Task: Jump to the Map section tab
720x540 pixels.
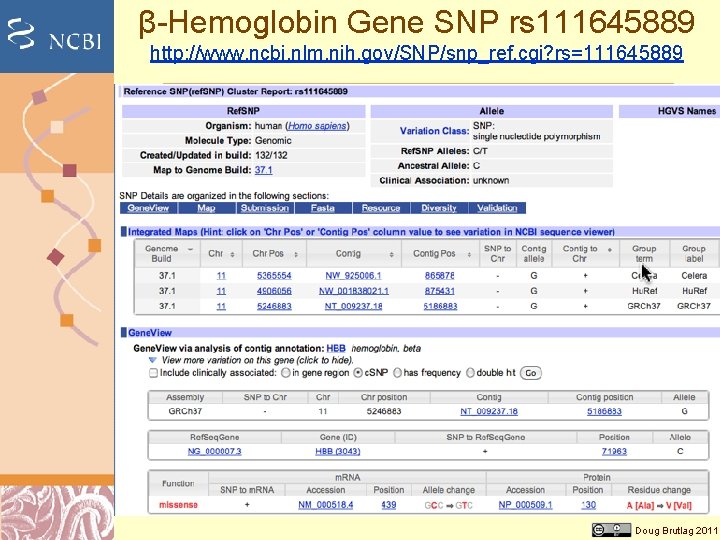Action: pos(206,208)
